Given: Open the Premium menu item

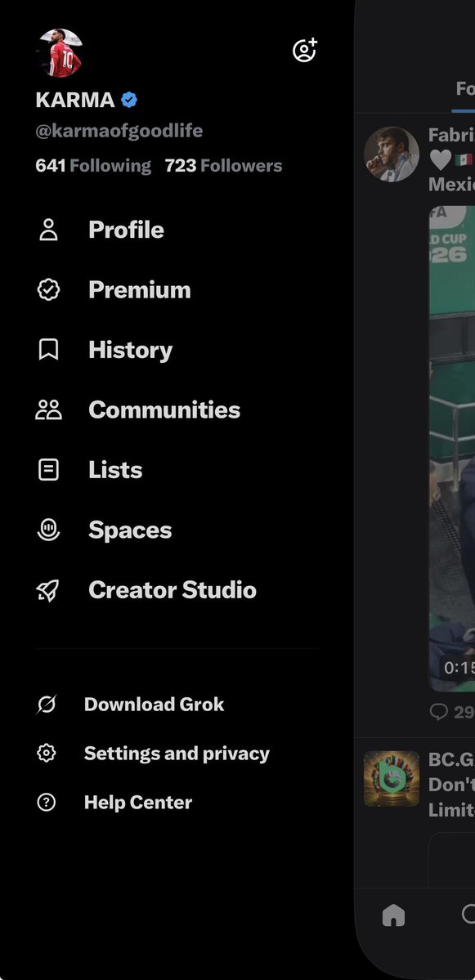Looking at the screenshot, I should point(139,290).
